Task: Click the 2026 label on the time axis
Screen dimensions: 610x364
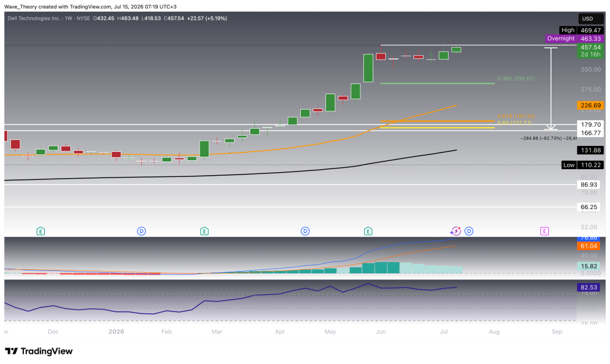Action: point(116,332)
